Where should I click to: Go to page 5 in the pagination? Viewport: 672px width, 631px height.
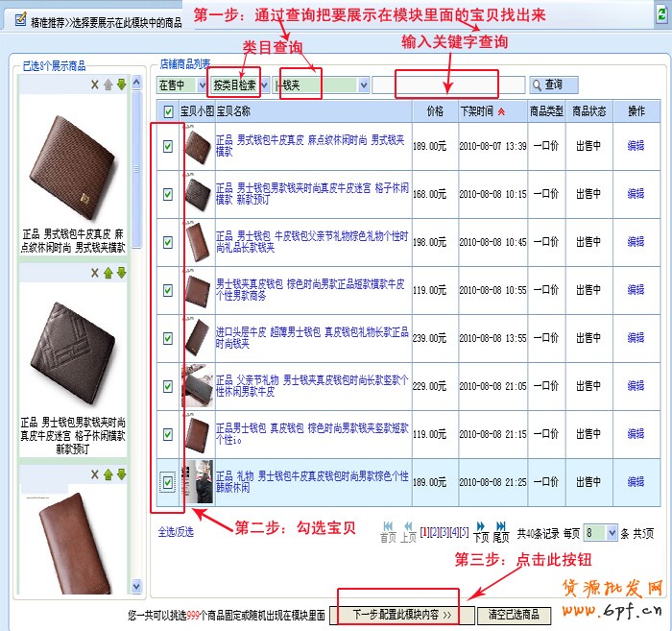(x=465, y=531)
